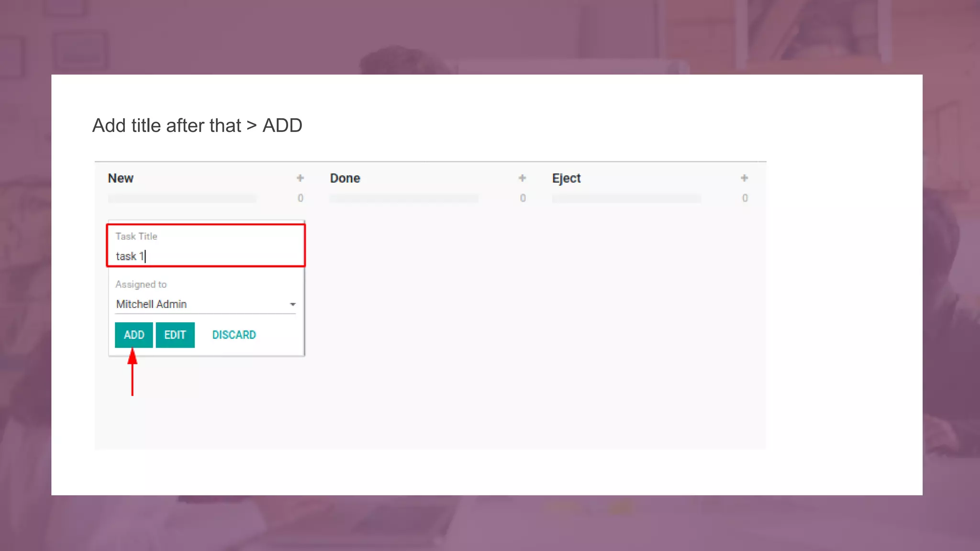Click the ADD button
The image size is (980, 551).
tap(134, 335)
